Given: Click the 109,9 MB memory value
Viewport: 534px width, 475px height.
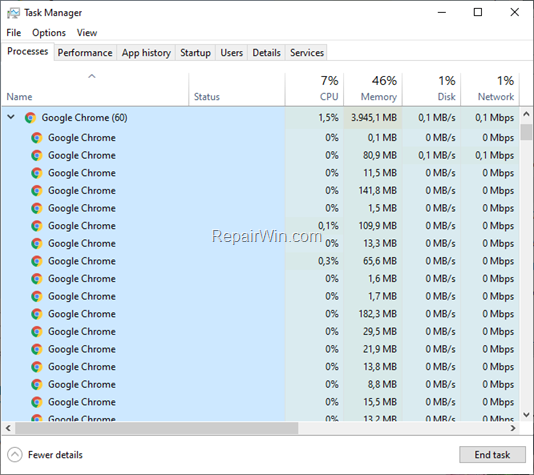Looking at the screenshot, I should [378, 226].
